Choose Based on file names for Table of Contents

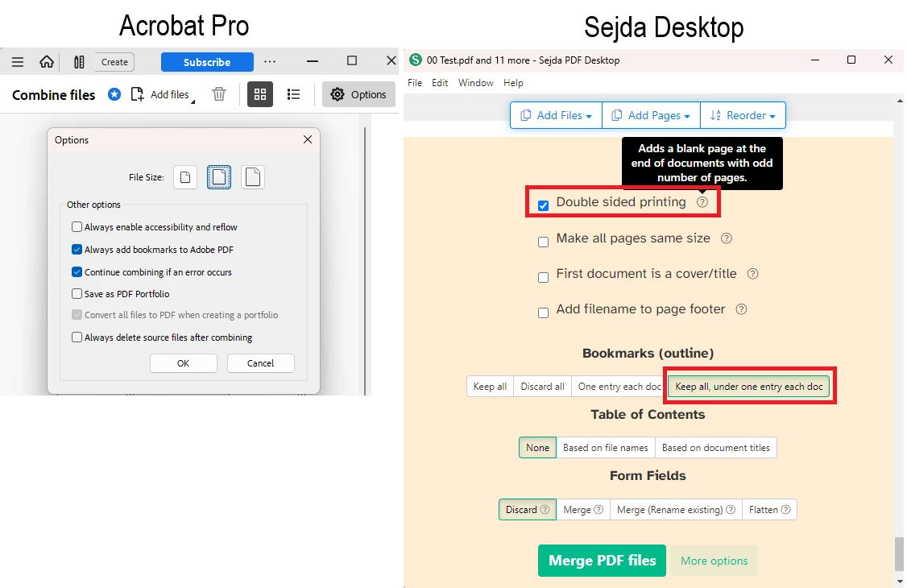click(x=606, y=448)
